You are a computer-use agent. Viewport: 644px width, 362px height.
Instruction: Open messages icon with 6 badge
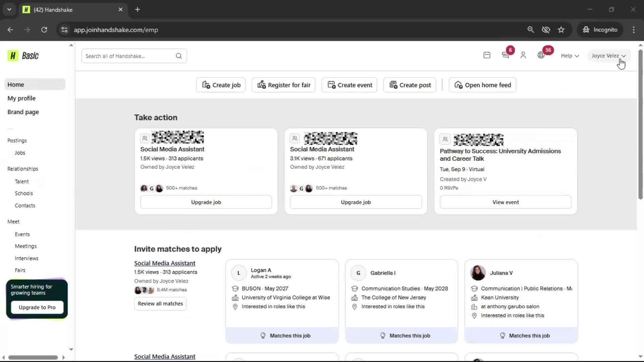[x=505, y=55]
